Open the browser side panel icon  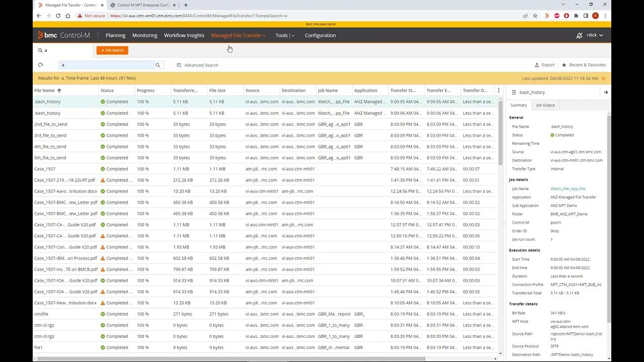[x=586, y=16]
